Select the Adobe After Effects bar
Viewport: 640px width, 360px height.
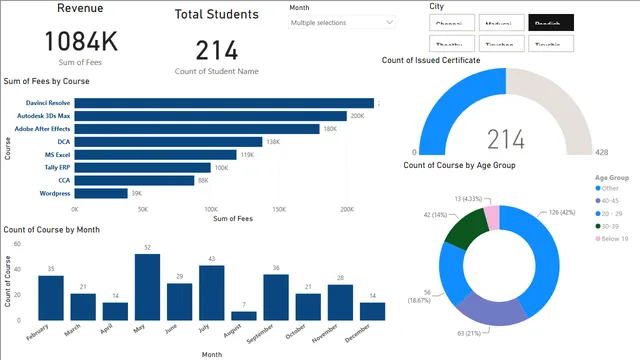coord(197,129)
